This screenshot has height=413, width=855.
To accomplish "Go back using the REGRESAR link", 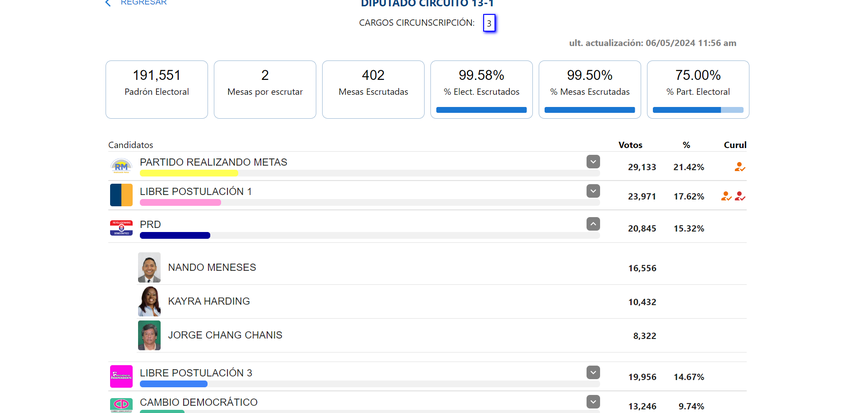I will point(143,3).
